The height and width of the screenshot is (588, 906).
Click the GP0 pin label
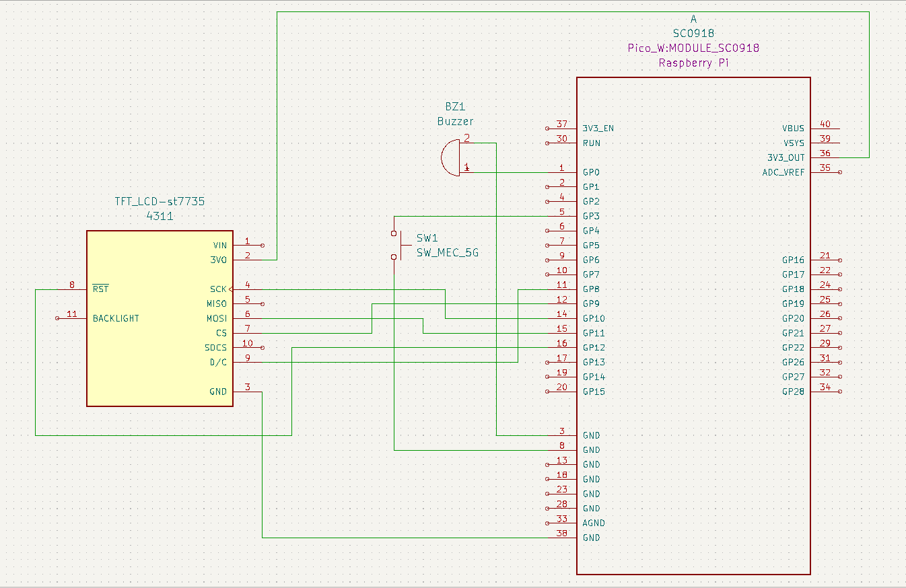(x=591, y=172)
